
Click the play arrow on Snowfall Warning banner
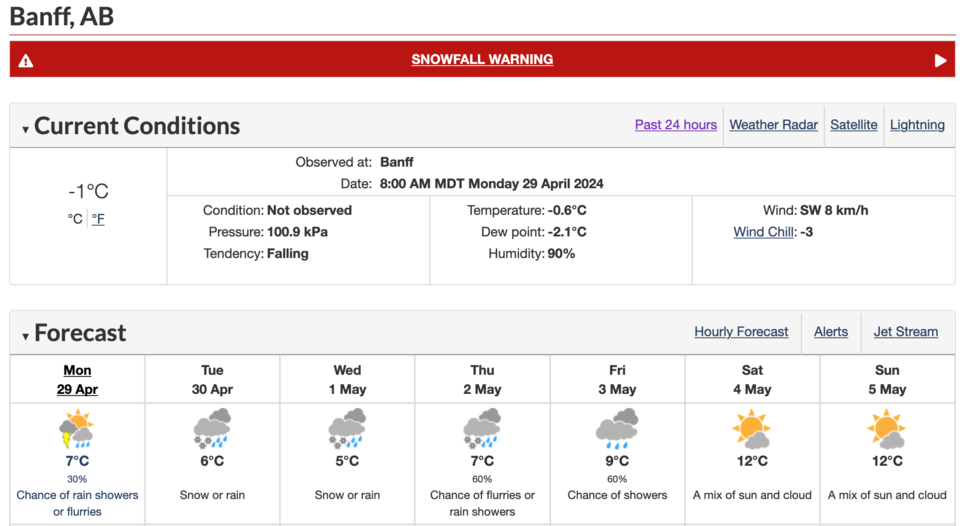(940, 61)
